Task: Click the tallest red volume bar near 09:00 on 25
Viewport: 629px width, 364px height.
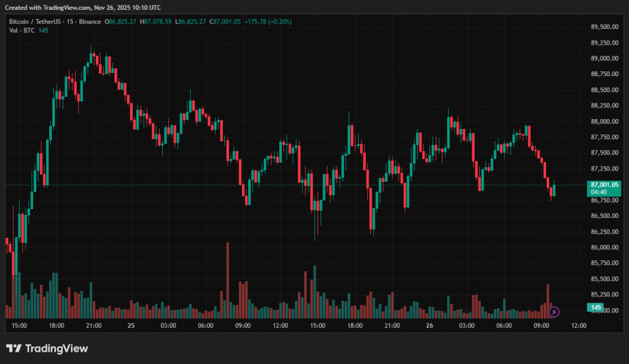Action: pyautogui.click(x=227, y=279)
